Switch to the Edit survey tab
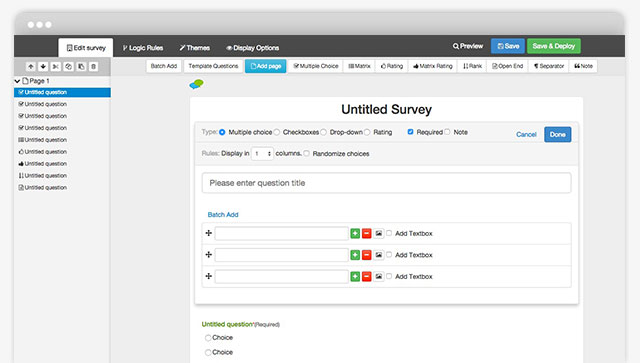 point(86,48)
